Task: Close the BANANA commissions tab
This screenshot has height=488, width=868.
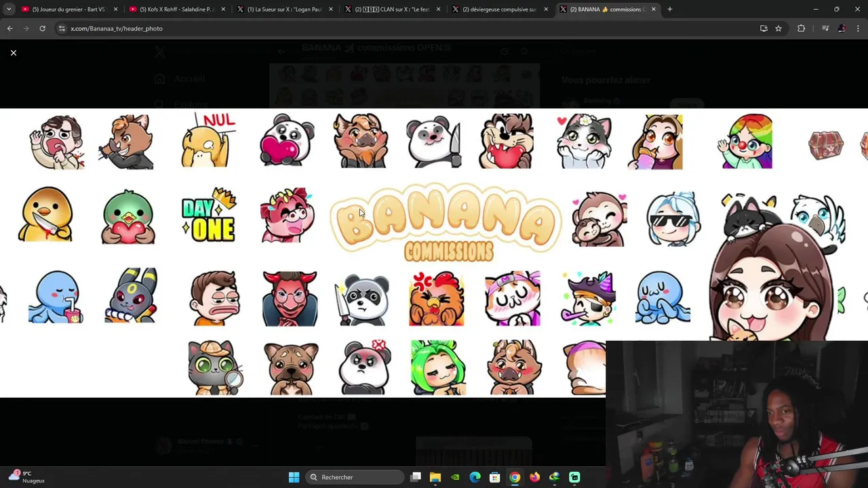Action: [654, 9]
